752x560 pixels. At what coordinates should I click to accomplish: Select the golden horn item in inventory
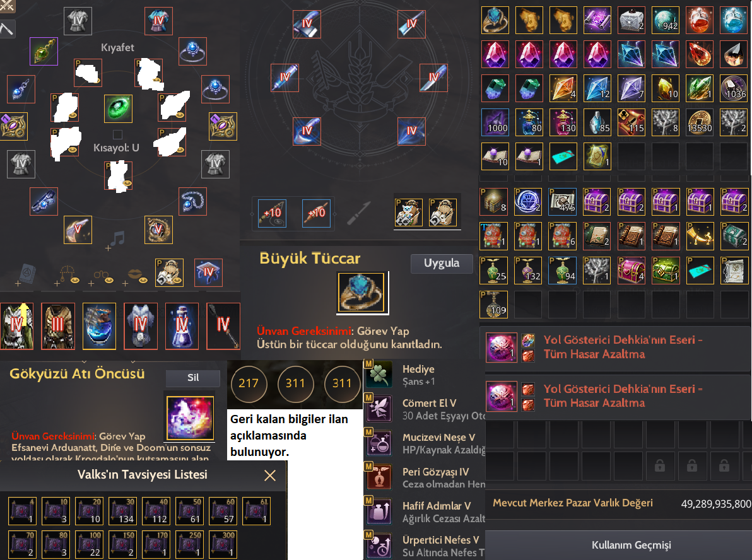pos(699,236)
